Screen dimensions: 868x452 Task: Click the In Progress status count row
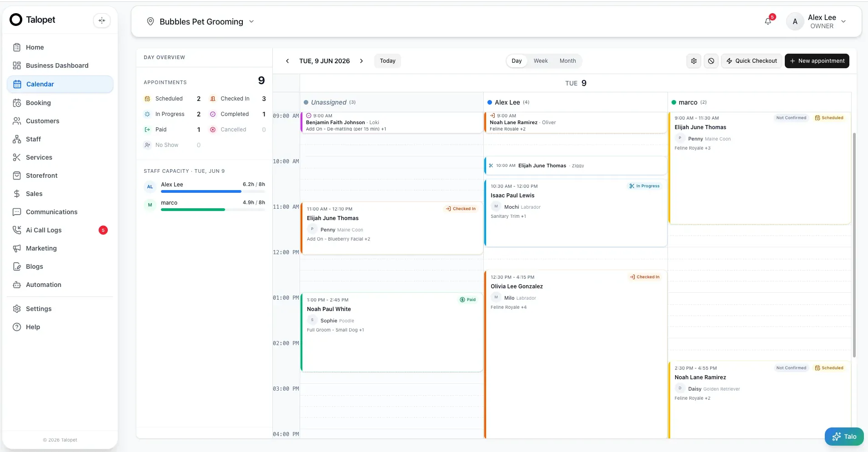tap(173, 114)
